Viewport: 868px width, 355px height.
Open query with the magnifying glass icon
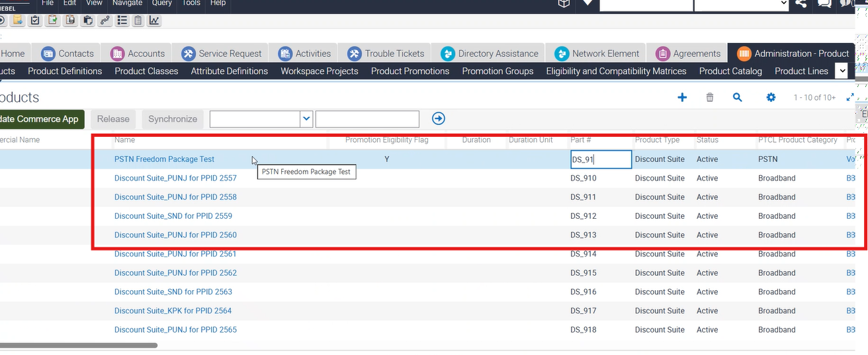[738, 97]
